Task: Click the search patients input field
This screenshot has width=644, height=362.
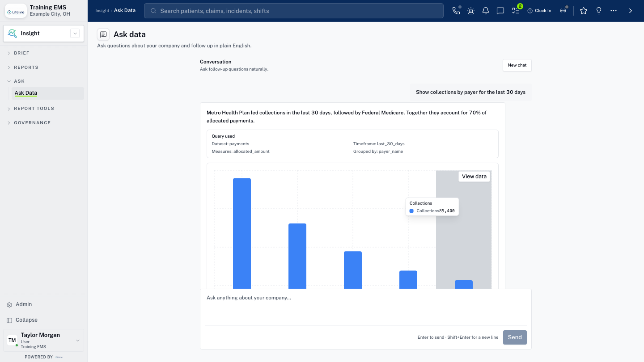Action: tap(294, 11)
